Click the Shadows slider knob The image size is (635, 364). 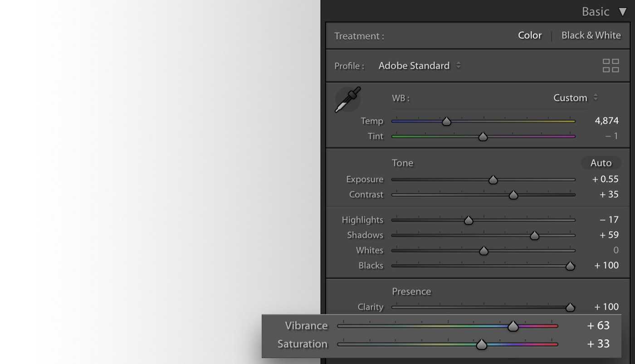pos(534,235)
